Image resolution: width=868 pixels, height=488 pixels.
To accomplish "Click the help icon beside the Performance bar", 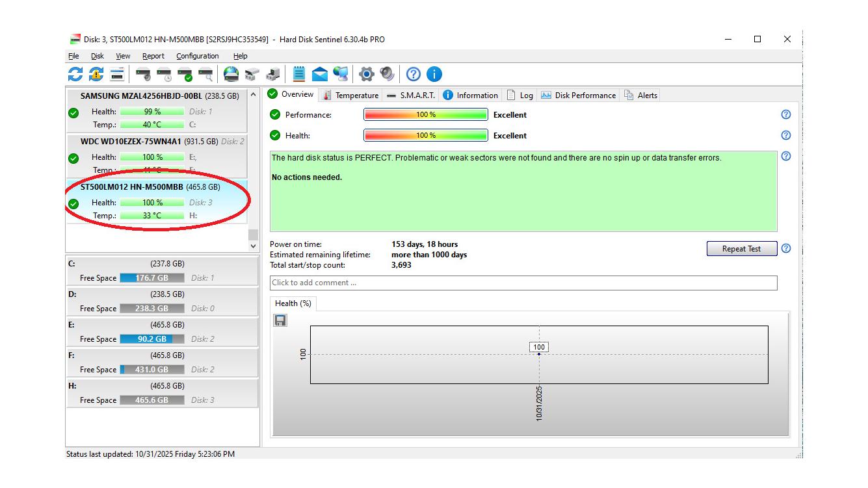I will (785, 114).
